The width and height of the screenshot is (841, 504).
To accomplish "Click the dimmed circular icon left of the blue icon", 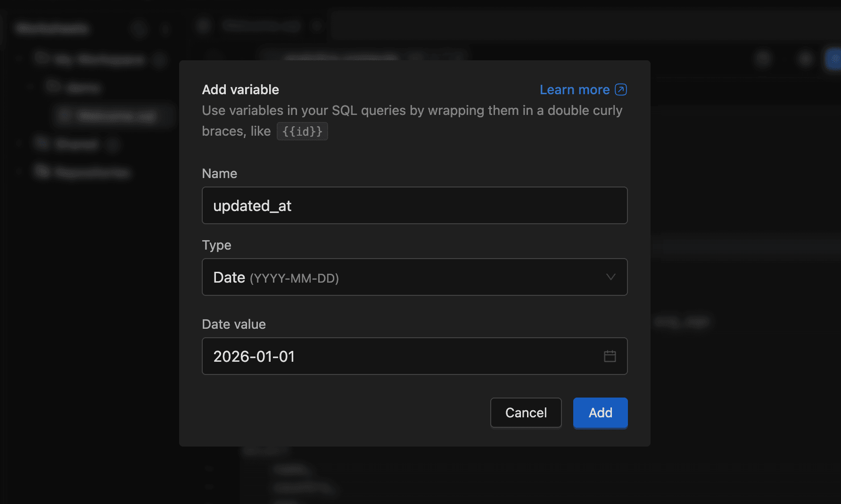I will click(805, 59).
